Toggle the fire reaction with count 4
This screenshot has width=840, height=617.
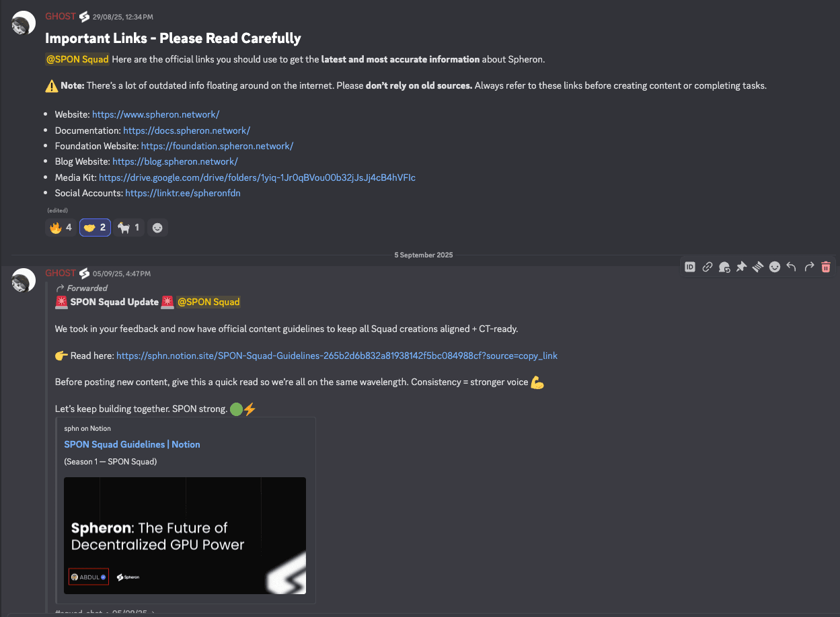click(x=61, y=228)
